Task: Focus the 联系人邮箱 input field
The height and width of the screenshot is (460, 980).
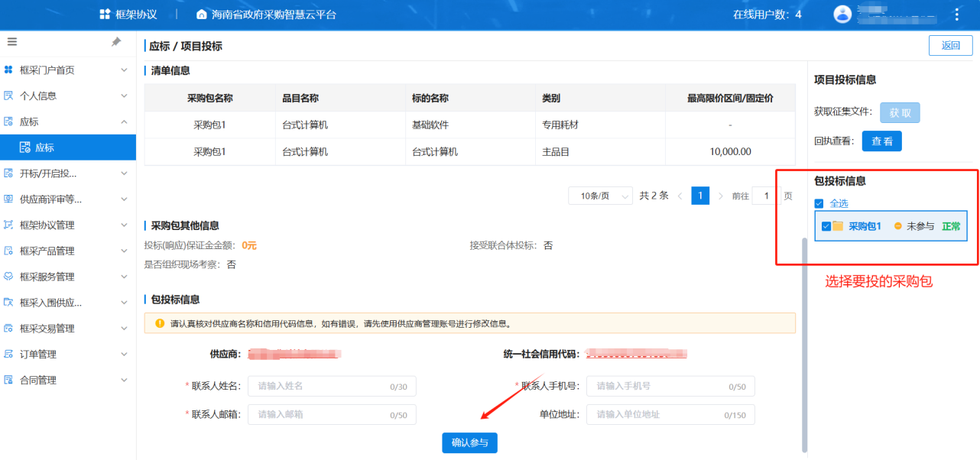Action: click(332, 415)
